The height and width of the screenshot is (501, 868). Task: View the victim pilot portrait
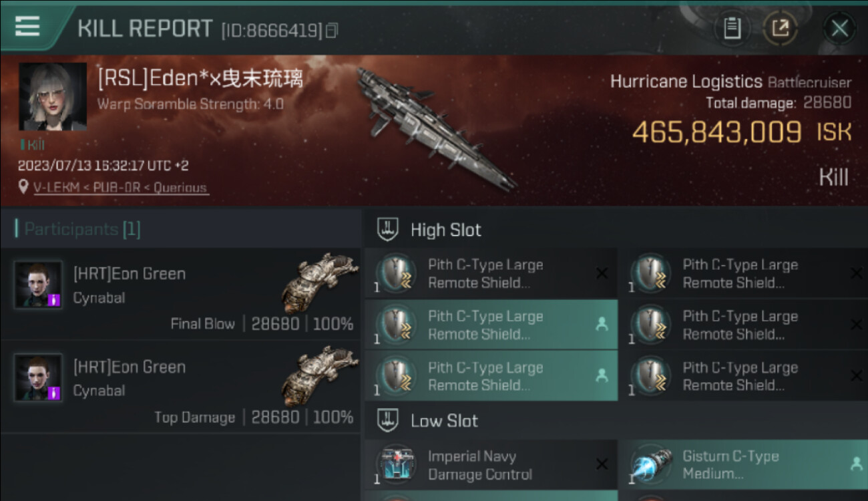53,97
